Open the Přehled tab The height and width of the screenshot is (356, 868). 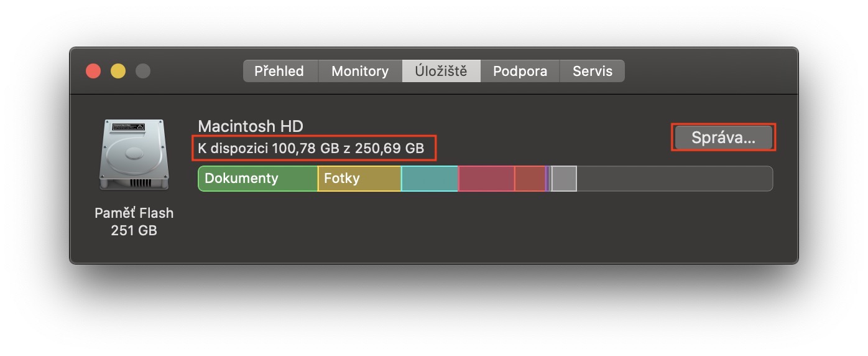tap(279, 71)
